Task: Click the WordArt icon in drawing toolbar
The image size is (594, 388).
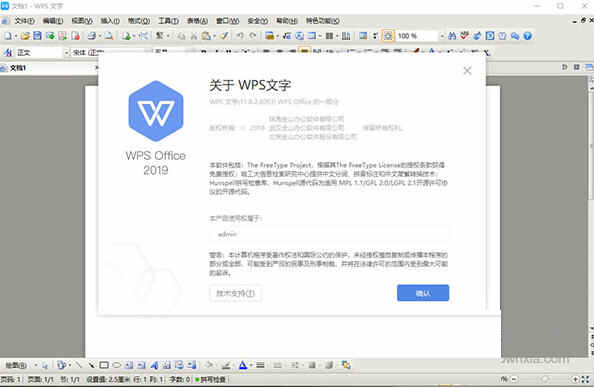Action: pyautogui.click(x=154, y=365)
